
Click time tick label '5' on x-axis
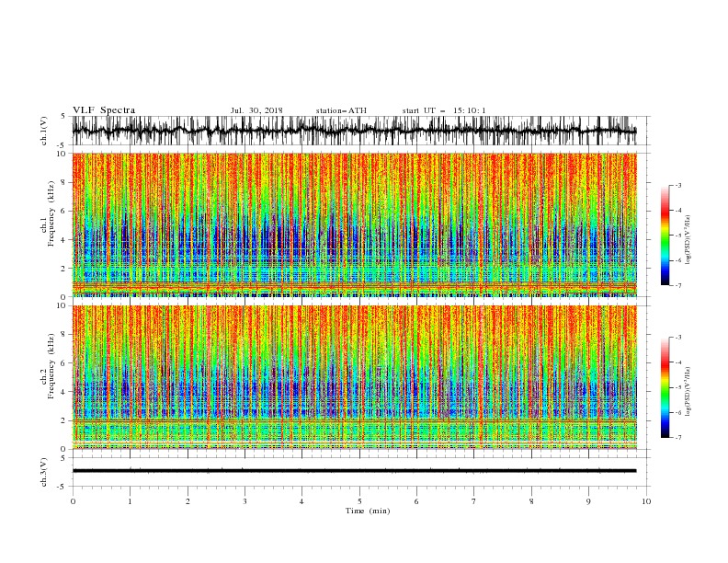359,501
